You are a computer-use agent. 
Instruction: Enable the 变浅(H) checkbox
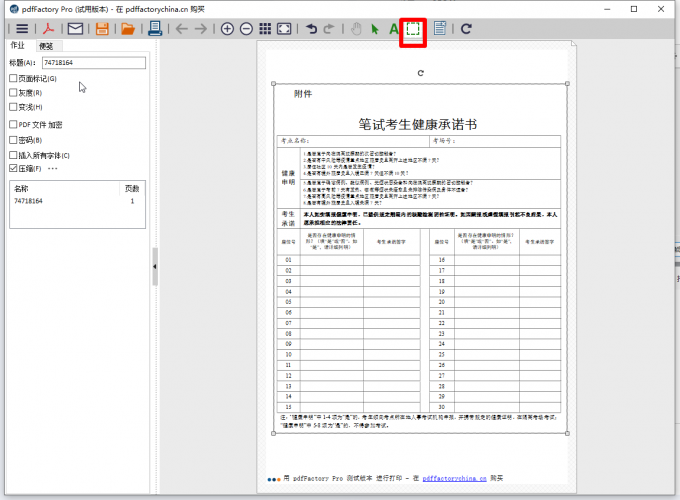13,107
